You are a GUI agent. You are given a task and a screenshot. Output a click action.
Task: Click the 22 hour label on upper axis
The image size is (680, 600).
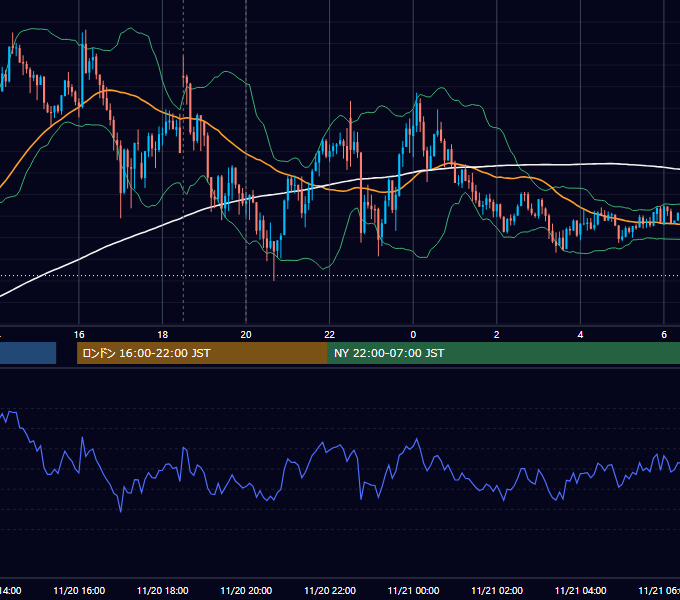pyautogui.click(x=330, y=335)
